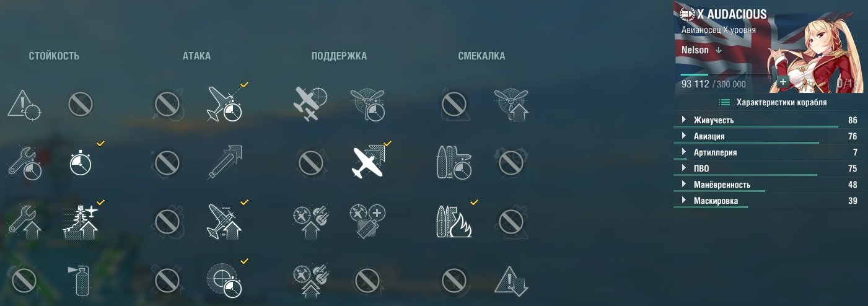The height and width of the screenshot is (306, 868).
Task: Open the Nelson commander dropdown arrow
Action: [x=719, y=50]
